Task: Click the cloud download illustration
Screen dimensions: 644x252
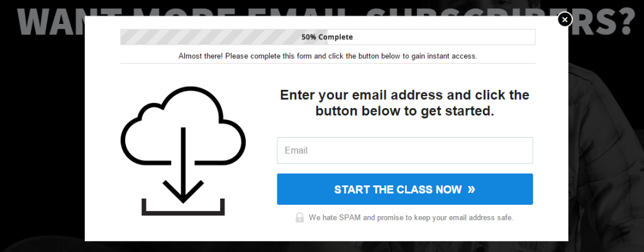Action: pyautogui.click(x=183, y=151)
